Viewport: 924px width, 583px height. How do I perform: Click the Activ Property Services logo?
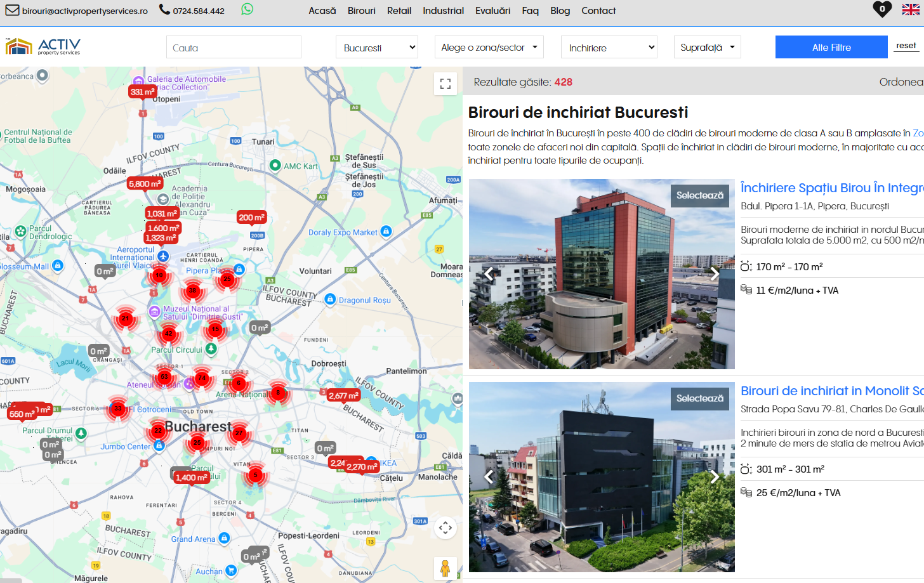tap(43, 47)
